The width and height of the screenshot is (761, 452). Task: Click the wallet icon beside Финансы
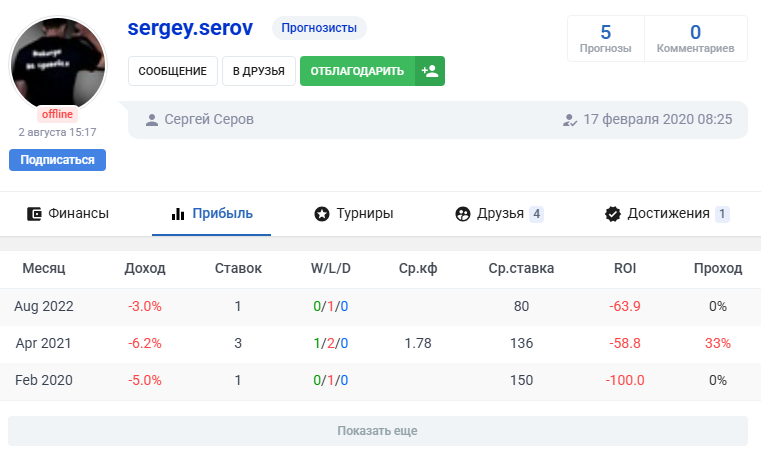34,214
